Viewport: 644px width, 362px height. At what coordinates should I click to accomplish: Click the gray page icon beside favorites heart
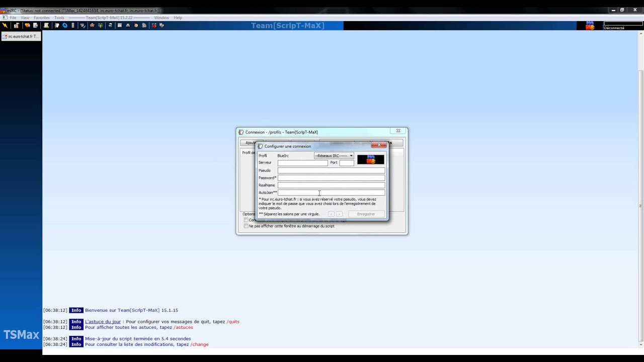[x=35, y=25]
